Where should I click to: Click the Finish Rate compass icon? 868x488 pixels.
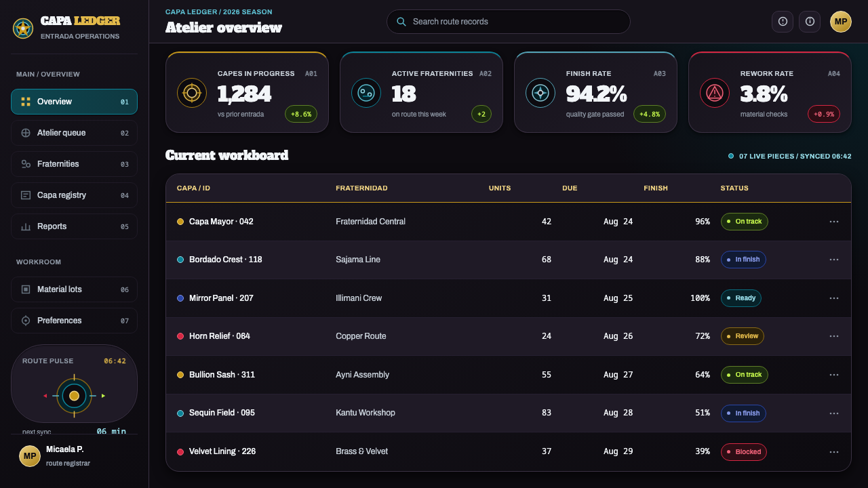[x=540, y=93]
